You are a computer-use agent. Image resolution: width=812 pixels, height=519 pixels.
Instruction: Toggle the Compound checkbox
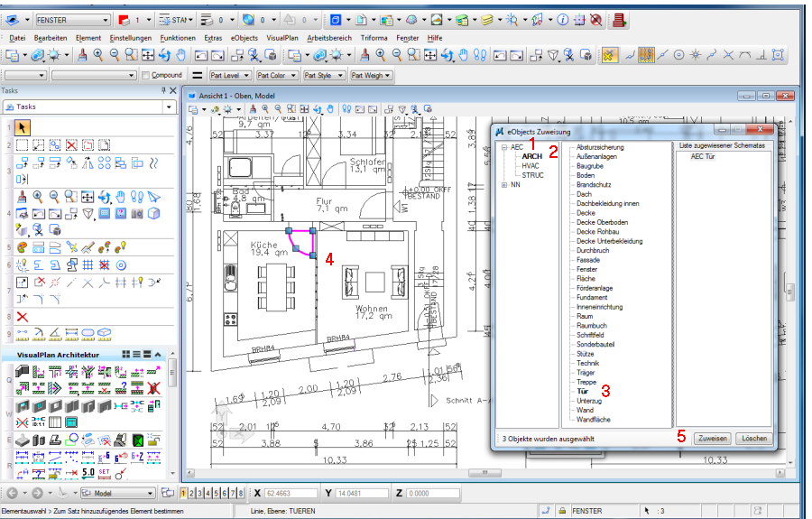145,75
